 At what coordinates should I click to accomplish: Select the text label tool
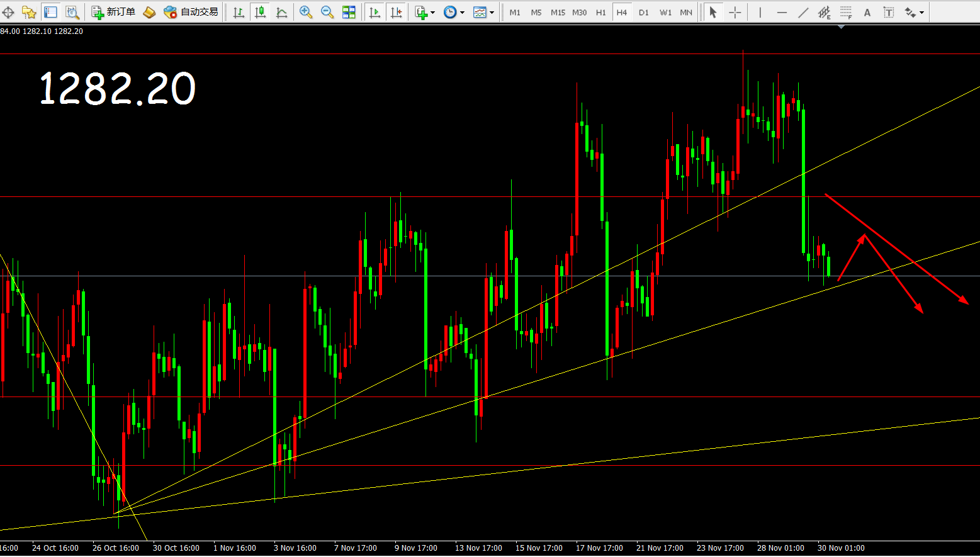point(889,12)
